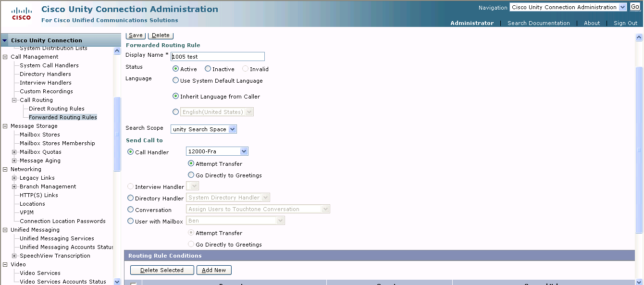
Task: Open Unified Messaging Accounts Status
Action: [66, 247]
